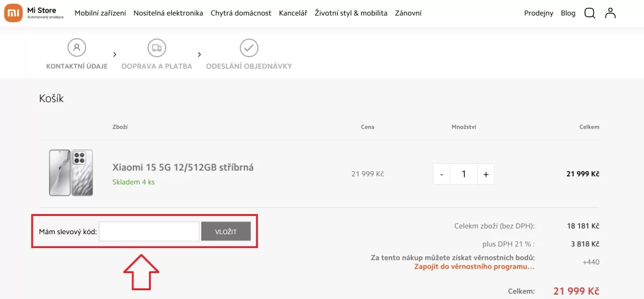Viewport: 644px width, 299px height.
Task: Click the Košík heading
Action: (52, 99)
